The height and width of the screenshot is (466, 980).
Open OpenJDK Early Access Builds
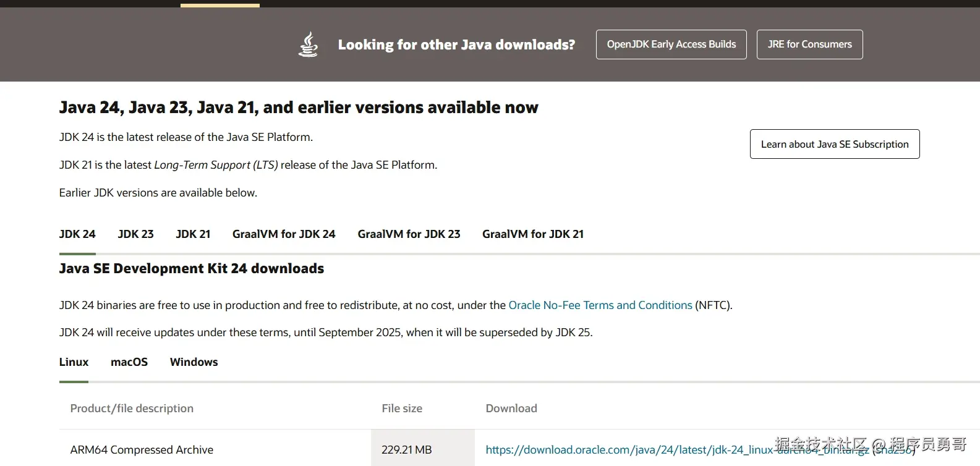pyautogui.click(x=671, y=44)
